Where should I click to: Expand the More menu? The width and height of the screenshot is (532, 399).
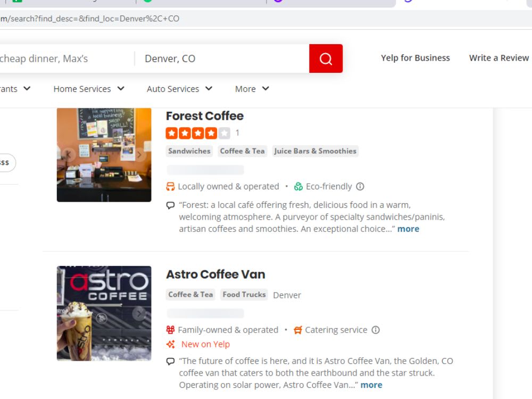pyautogui.click(x=252, y=89)
